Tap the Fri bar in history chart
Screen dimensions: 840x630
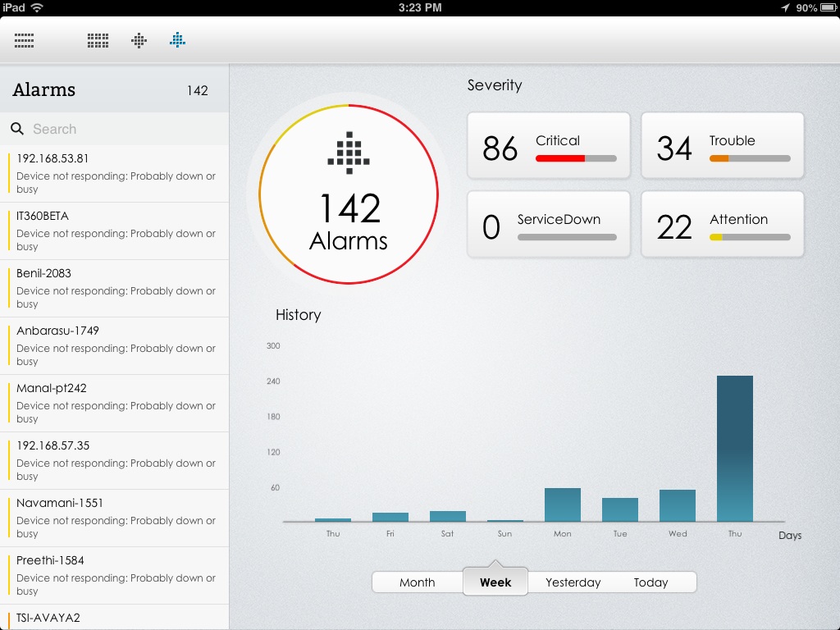pyautogui.click(x=390, y=517)
